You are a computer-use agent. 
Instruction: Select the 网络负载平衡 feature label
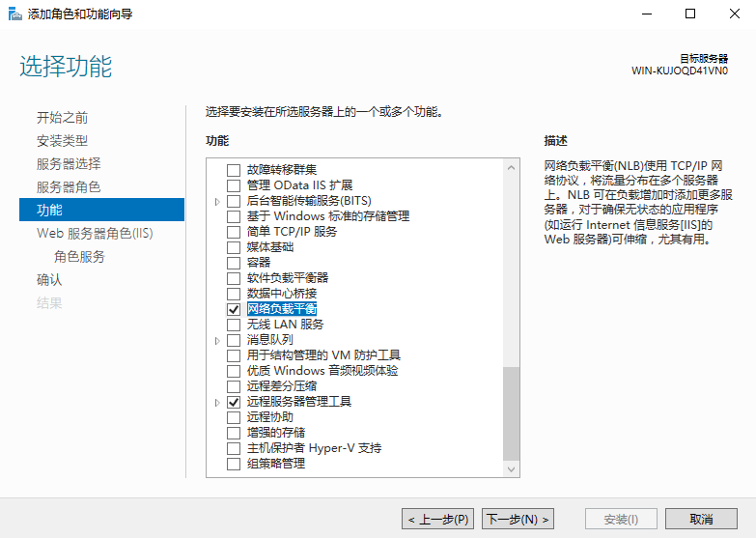282,309
